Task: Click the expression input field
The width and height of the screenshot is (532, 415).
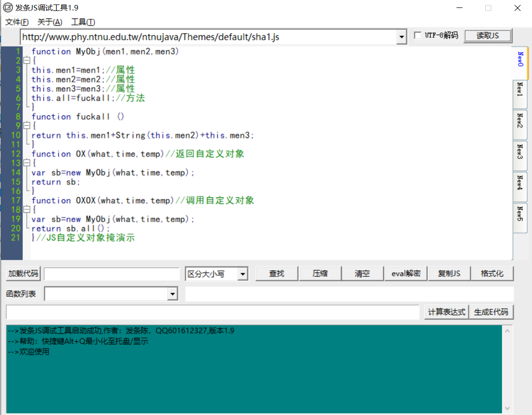Action: [x=213, y=312]
